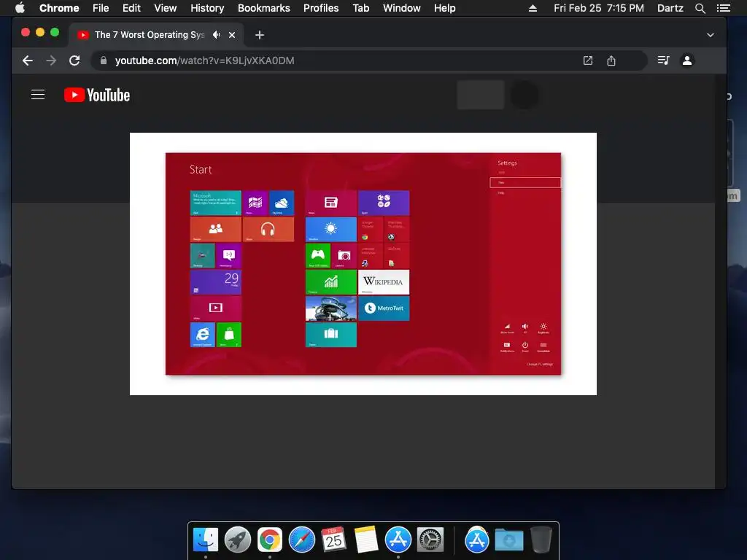747x560 pixels.
Task: Click the MetroTwit tile in the video
Action: [x=384, y=308]
